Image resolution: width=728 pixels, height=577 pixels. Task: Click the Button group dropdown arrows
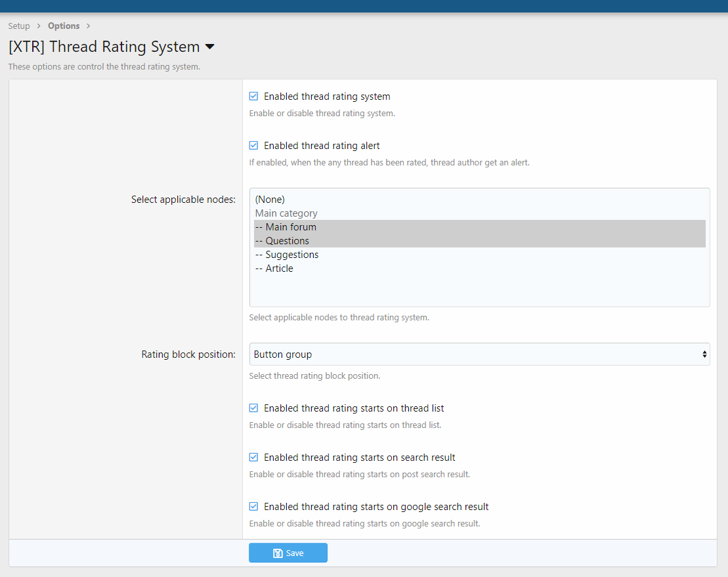click(x=704, y=354)
